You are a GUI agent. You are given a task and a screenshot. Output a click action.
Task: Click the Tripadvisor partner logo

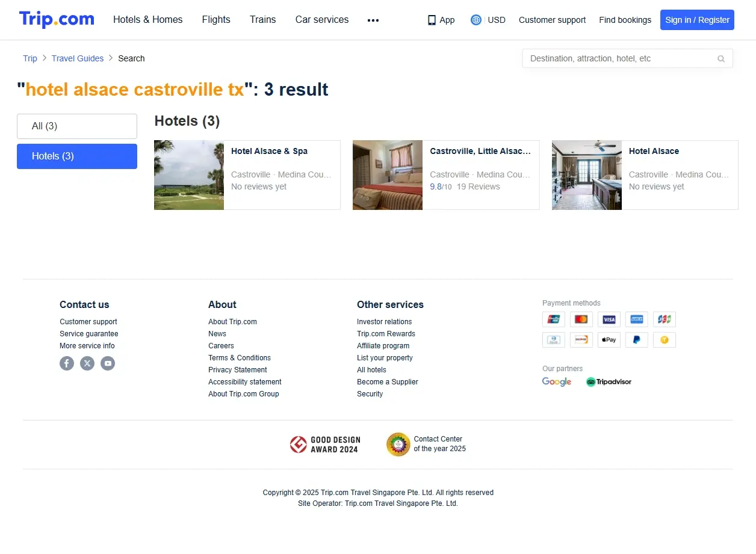(x=609, y=382)
